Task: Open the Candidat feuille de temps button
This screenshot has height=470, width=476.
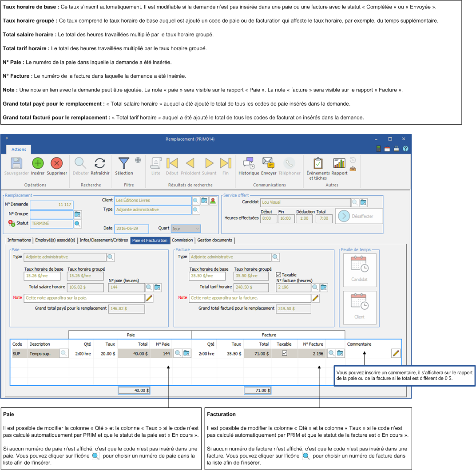Action: tap(360, 270)
